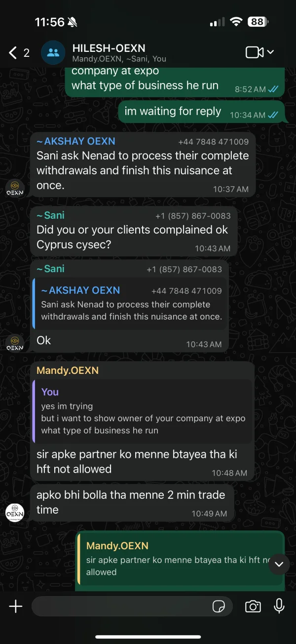296x644 pixels.
Task: Open the HILESH-OEXN group avatar icon
Action: pos(53,53)
